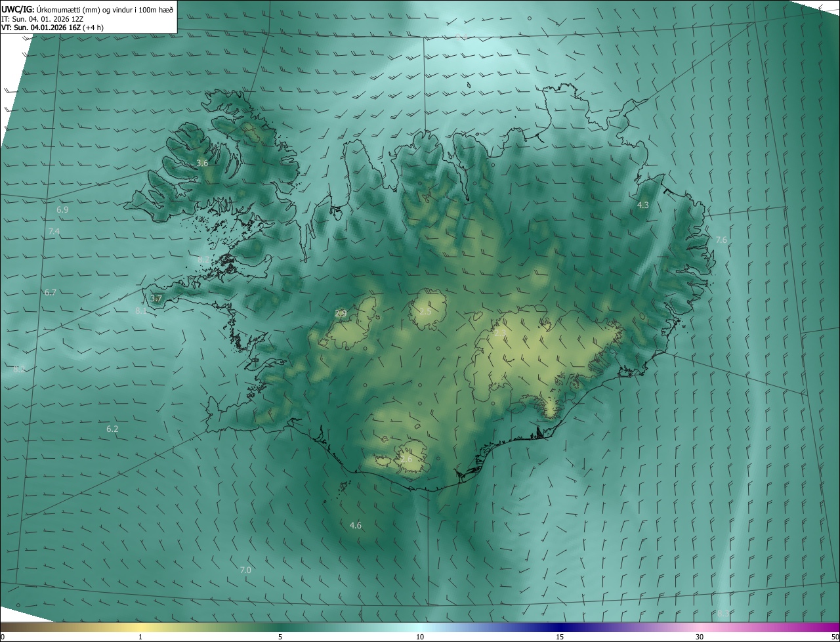Click the map title "UWC/IG: Úrkomumætti (mm) og vindur í 100m hæð"
This screenshot has height=642, width=840.
coord(87,9)
